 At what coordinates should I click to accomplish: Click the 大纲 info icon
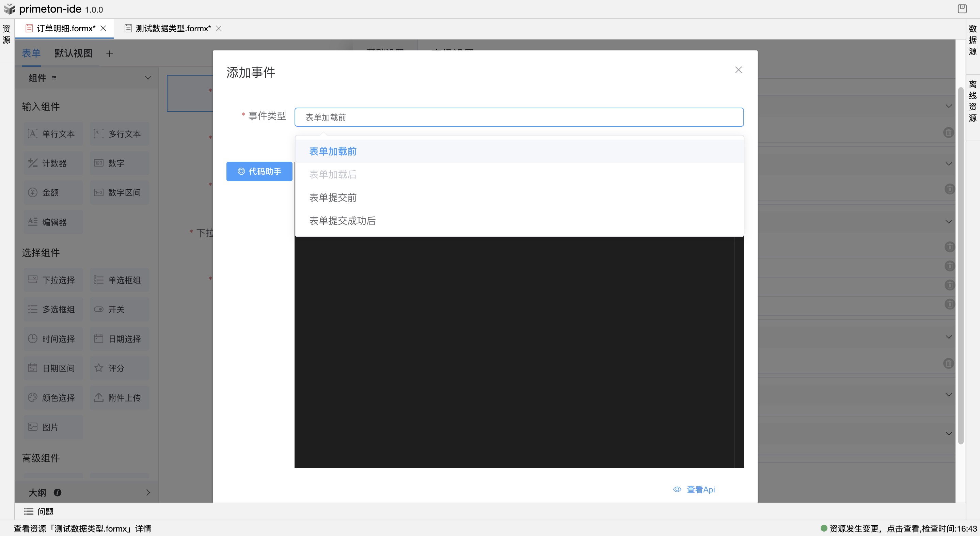[58, 492]
